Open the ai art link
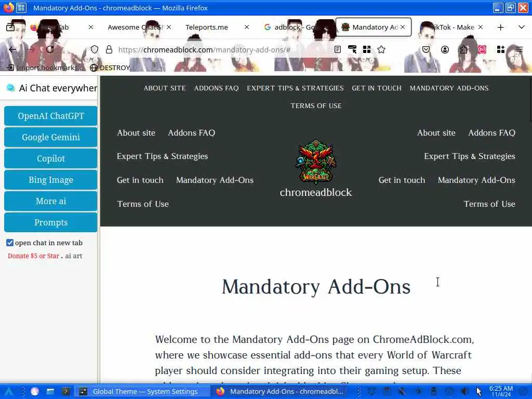 tap(74, 256)
